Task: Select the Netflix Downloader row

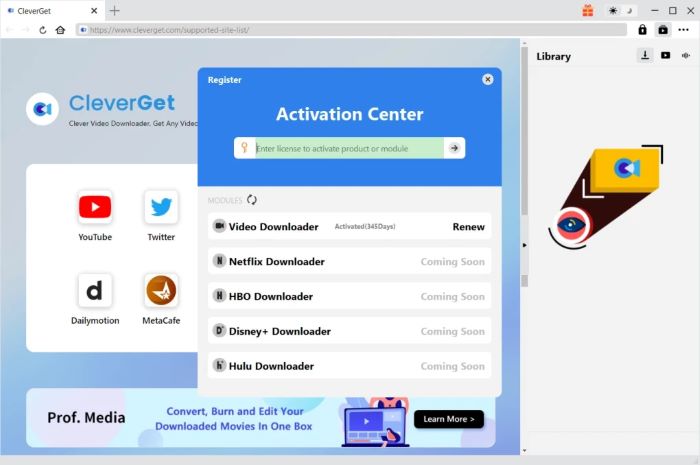Action: [x=349, y=261]
